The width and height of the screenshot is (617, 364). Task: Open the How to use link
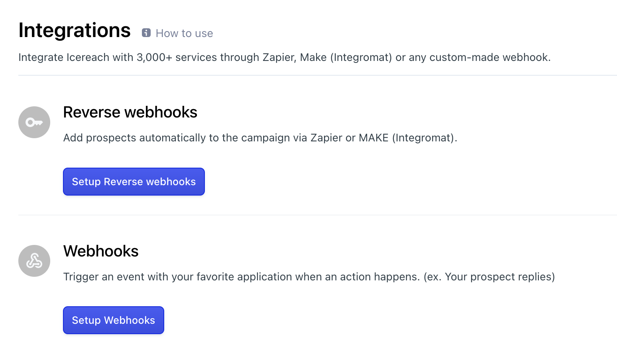click(x=184, y=33)
